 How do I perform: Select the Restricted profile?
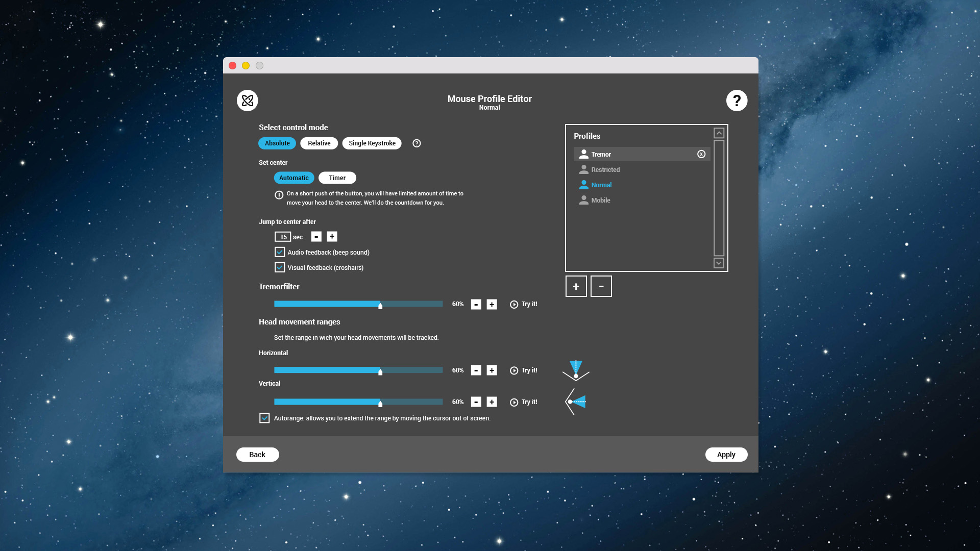click(x=606, y=169)
